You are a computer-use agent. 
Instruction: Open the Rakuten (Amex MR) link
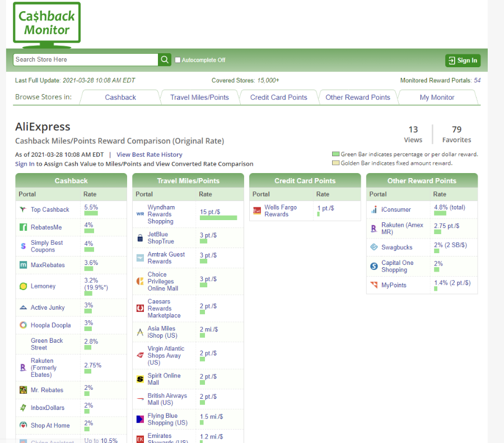click(x=402, y=229)
